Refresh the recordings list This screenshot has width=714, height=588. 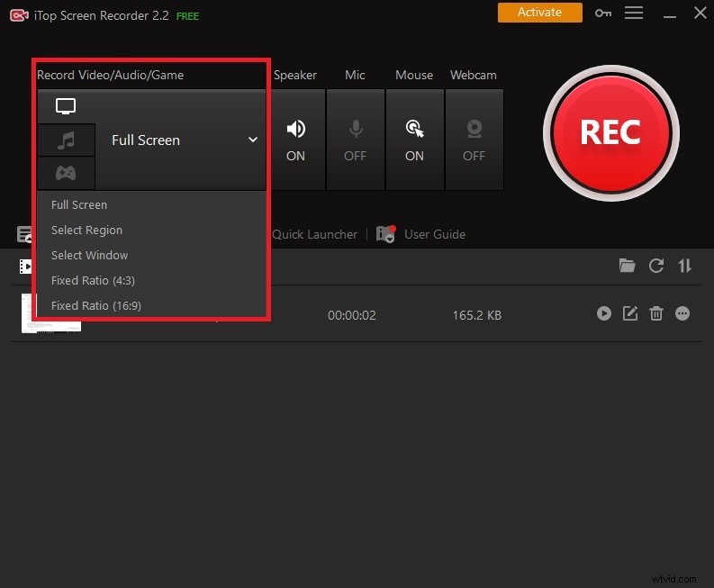point(655,265)
